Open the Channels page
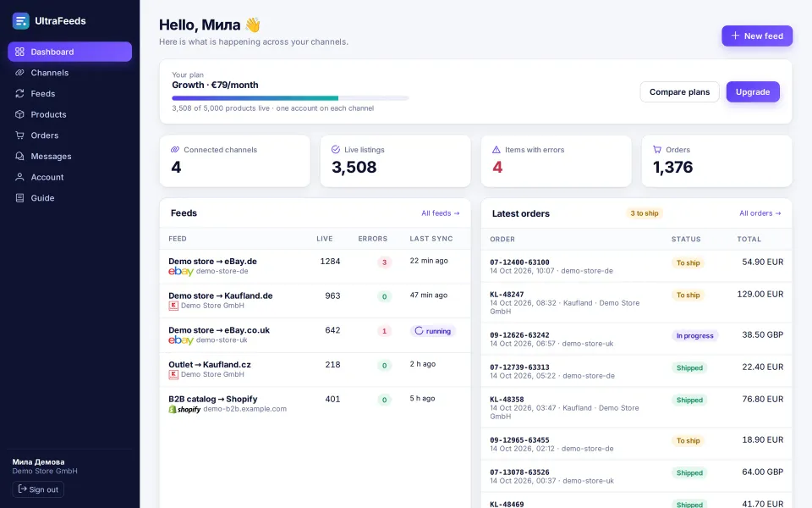 pyautogui.click(x=70, y=73)
